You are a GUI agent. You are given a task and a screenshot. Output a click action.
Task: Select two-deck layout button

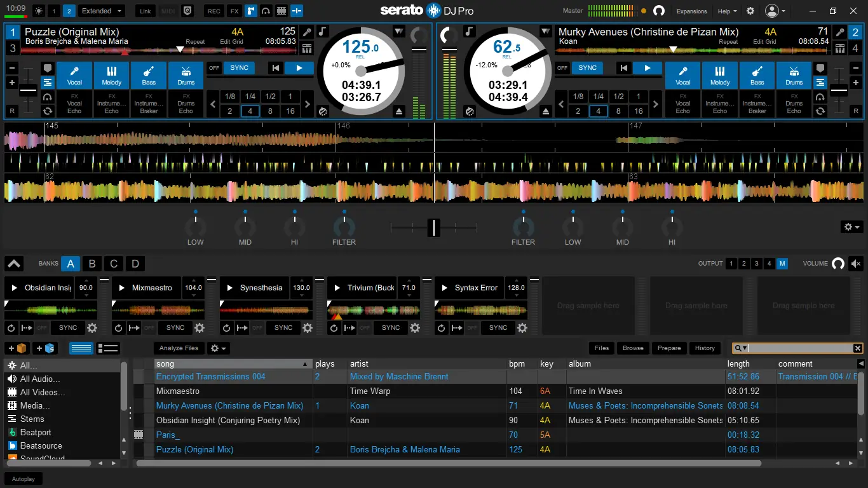tap(69, 11)
